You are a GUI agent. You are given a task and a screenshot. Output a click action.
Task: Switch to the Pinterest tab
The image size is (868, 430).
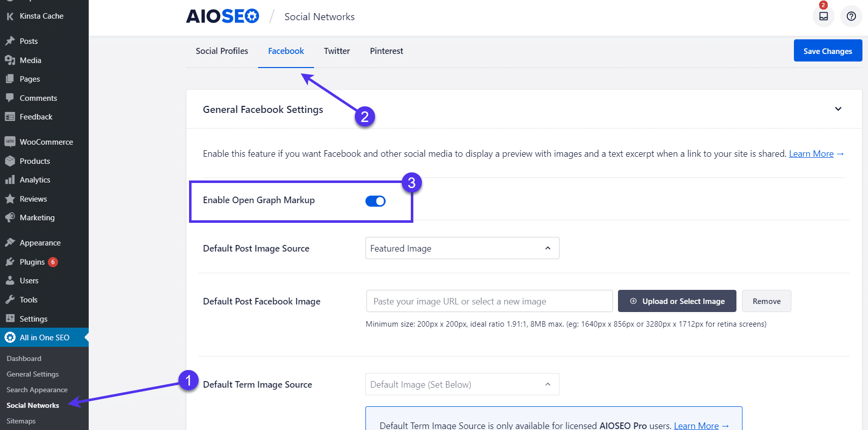[387, 51]
